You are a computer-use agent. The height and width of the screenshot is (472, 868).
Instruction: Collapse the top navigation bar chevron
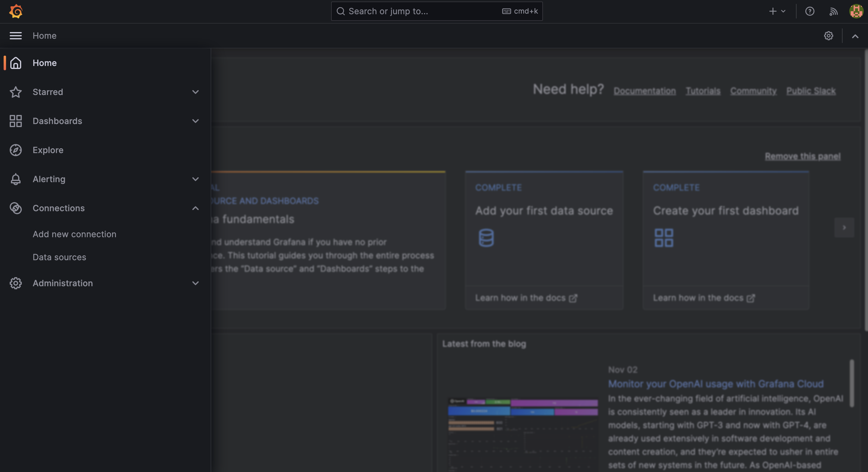[856, 36]
